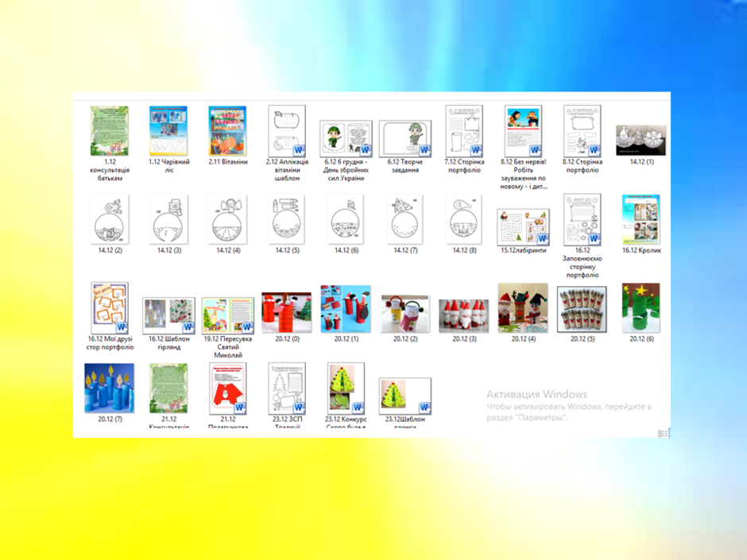Select the Santa gnomes photo '20.12 (3)'
This screenshot has height=560, width=747.
pyautogui.click(x=464, y=315)
